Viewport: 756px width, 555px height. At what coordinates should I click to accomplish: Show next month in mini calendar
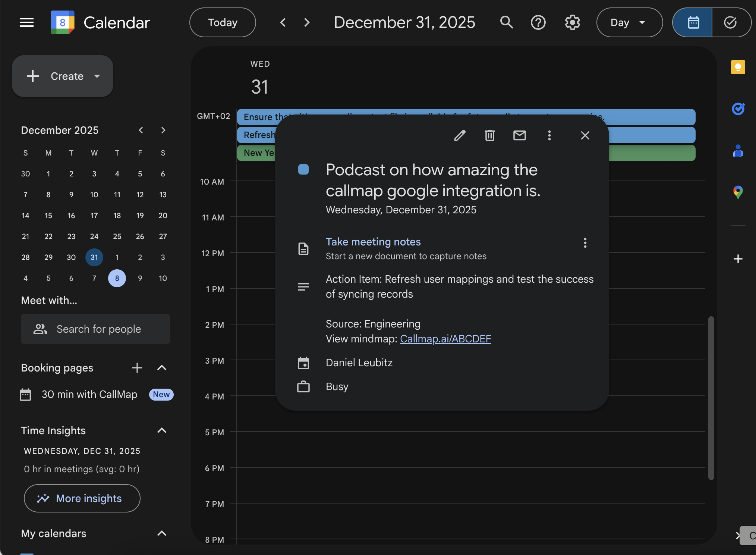pyautogui.click(x=163, y=130)
